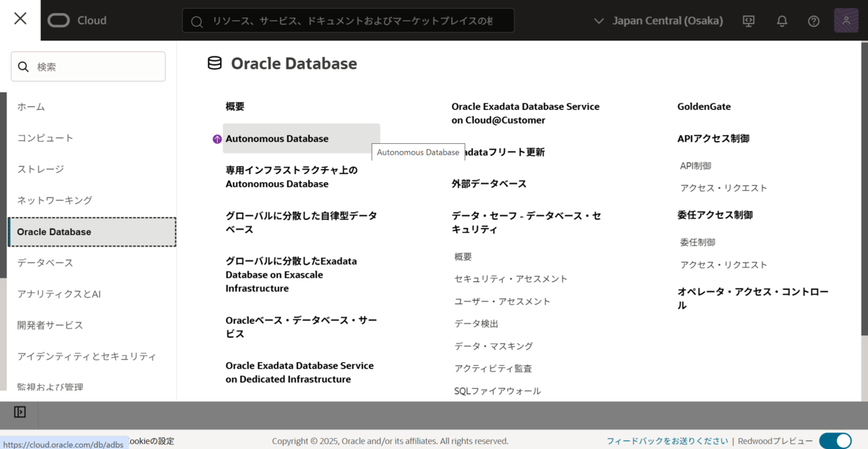Select Oracle Database in the navigation menu
This screenshot has width=868, height=449.
click(x=92, y=231)
